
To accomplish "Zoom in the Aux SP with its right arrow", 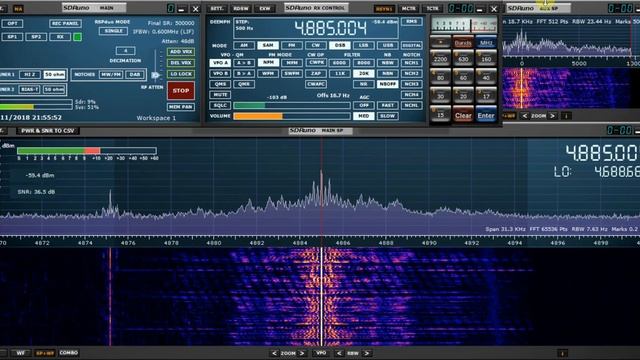I will point(552,116).
